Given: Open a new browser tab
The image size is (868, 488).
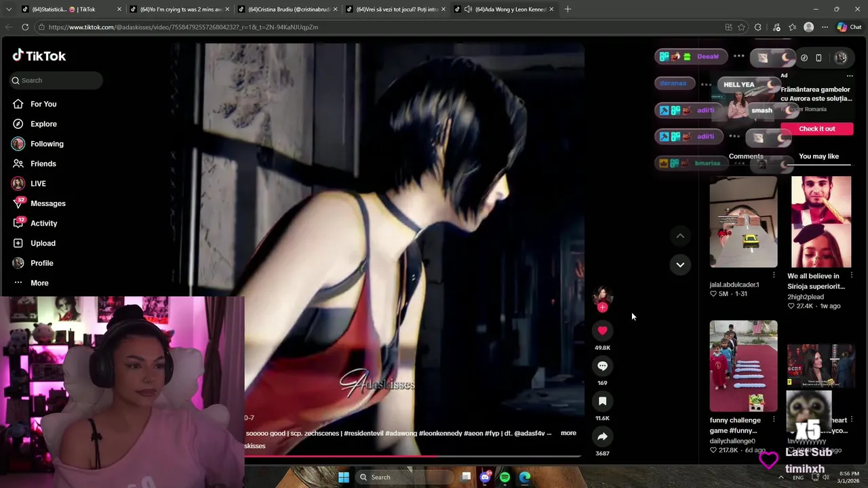Looking at the screenshot, I should click(x=568, y=9).
